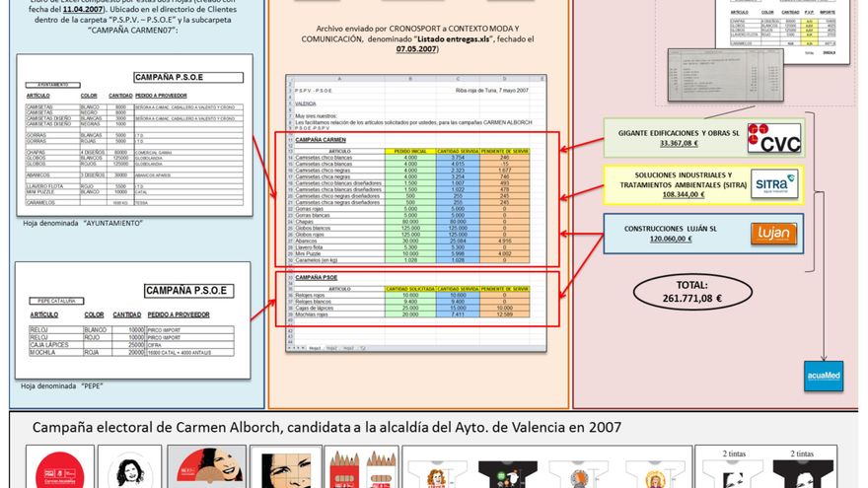Screen dimensions: 868x488
Task: Click the 'Abanicos' row label in spreadsheet
Action: 305,241
